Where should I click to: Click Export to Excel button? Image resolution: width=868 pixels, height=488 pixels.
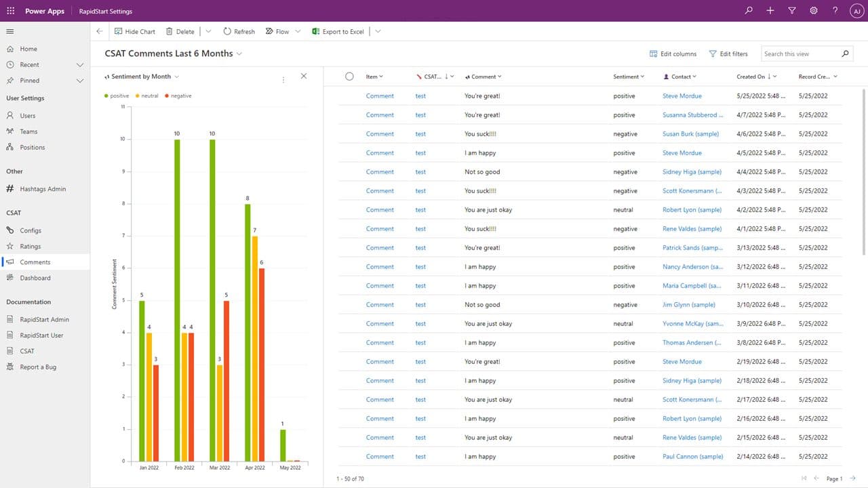(x=338, y=31)
